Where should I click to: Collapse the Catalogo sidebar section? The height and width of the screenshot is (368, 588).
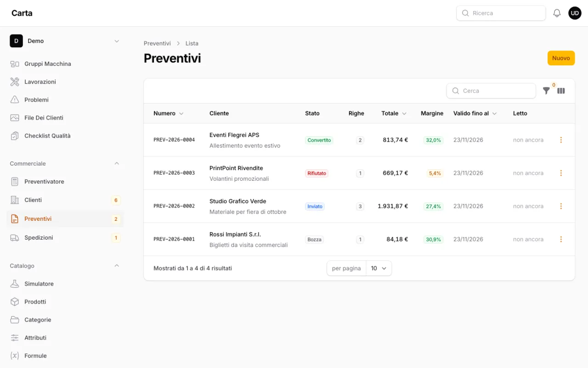click(117, 265)
